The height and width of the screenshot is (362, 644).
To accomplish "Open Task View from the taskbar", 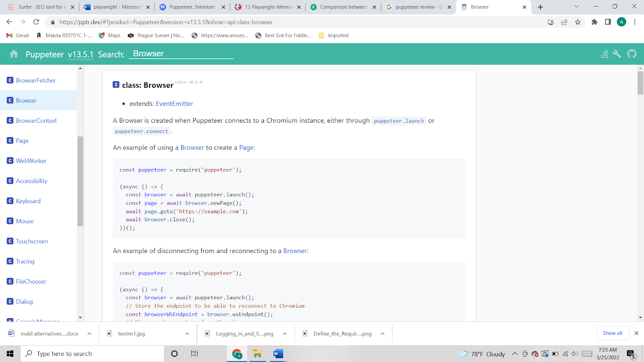I will (194, 354).
